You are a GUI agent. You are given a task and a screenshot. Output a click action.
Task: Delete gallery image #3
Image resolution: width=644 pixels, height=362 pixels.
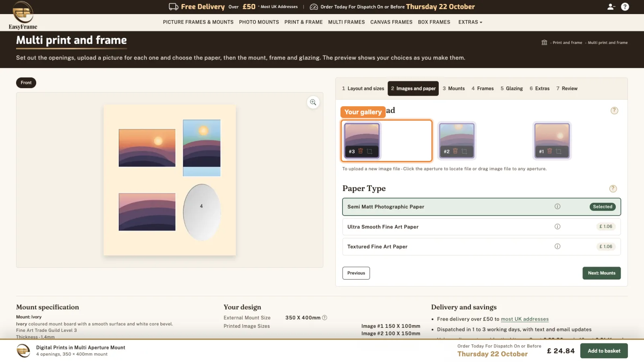(x=361, y=151)
